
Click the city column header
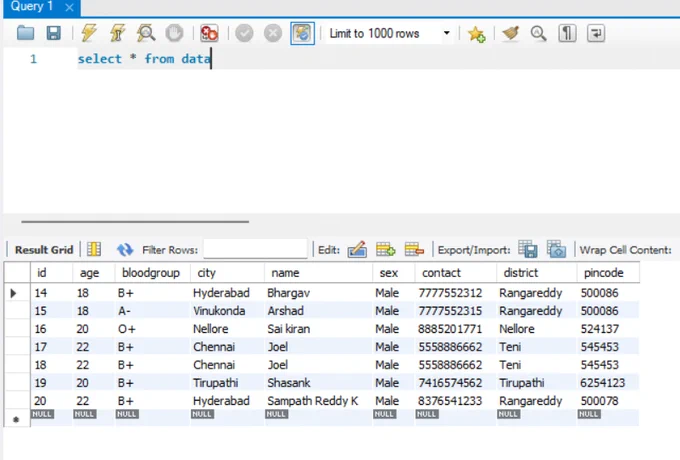(228, 273)
